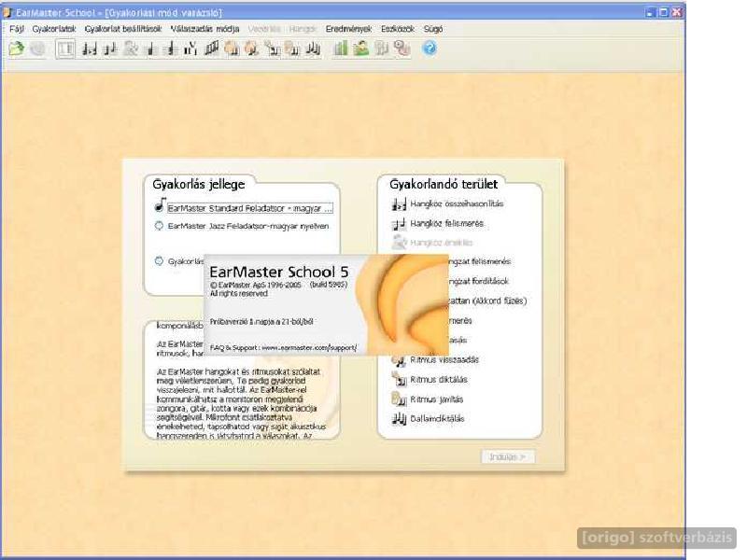The image size is (747, 560).
Task: Click the greyed interval singing toolbar icon
Action: (x=131, y=49)
